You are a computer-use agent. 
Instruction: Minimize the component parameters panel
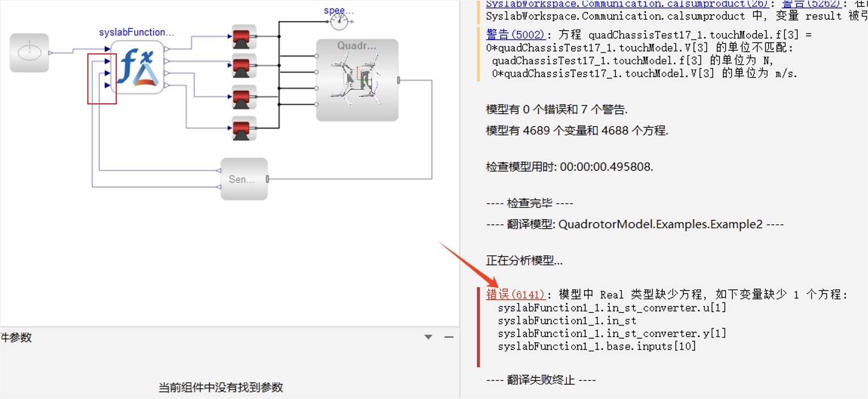[x=449, y=337]
